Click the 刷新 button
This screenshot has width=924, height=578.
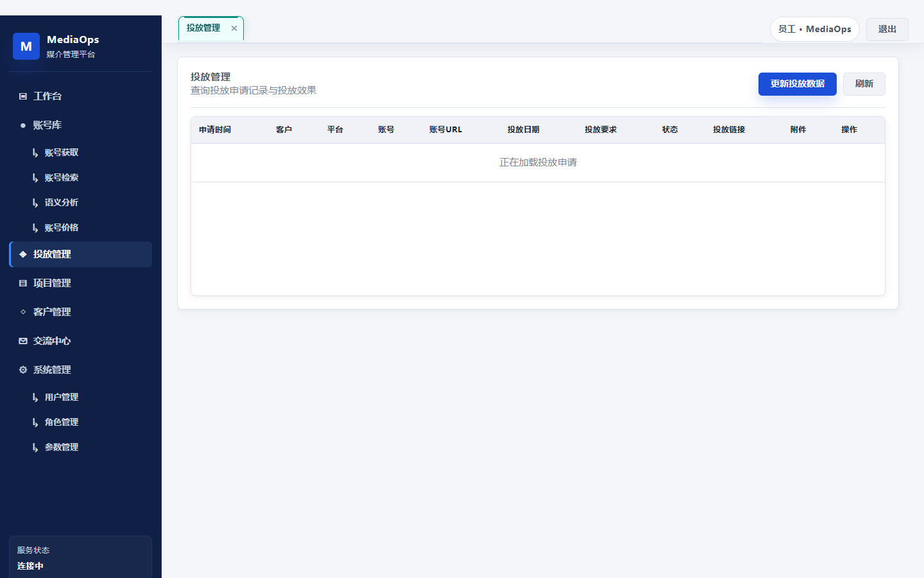click(x=864, y=84)
